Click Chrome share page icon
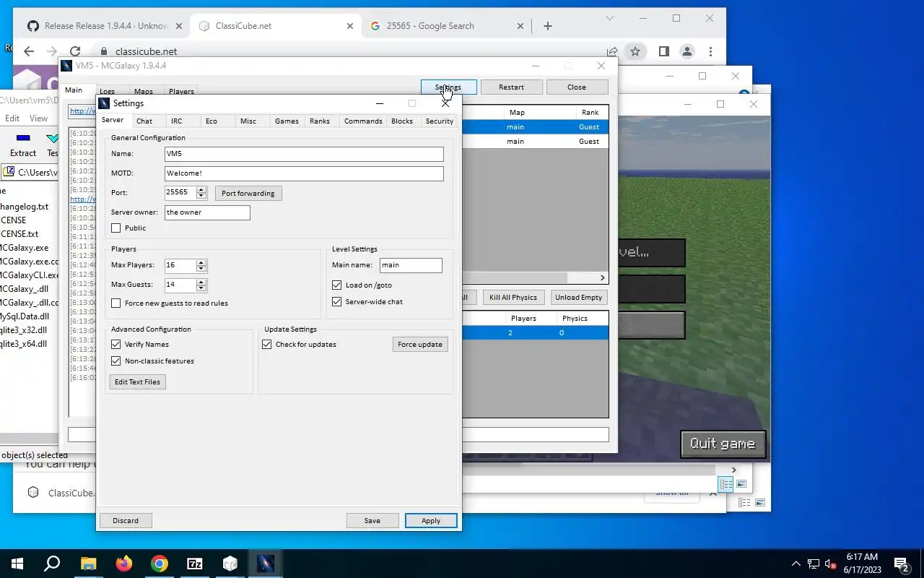924x578 pixels. click(x=612, y=51)
